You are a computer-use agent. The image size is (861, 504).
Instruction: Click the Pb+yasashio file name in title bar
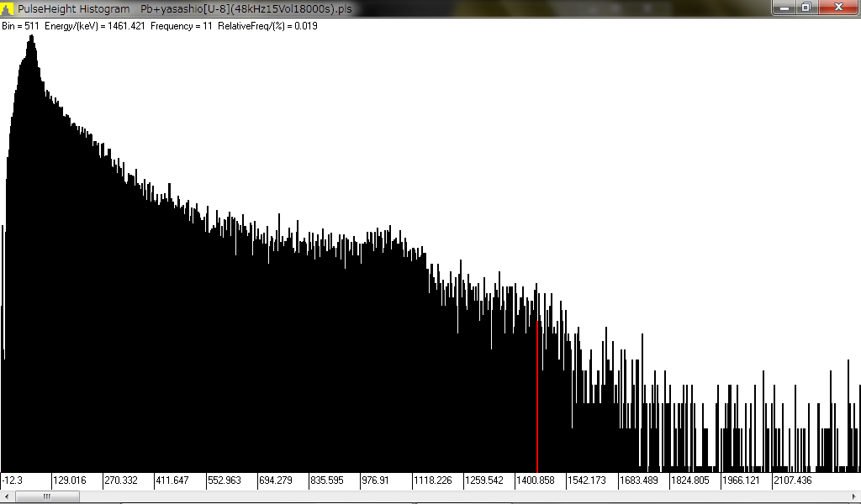pos(246,8)
